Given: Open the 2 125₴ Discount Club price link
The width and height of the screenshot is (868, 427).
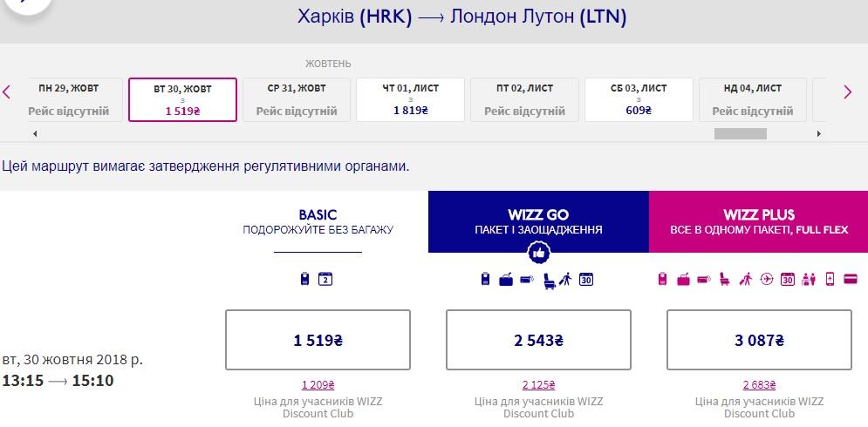Looking at the screenshot, I should (x=538, y=384).
